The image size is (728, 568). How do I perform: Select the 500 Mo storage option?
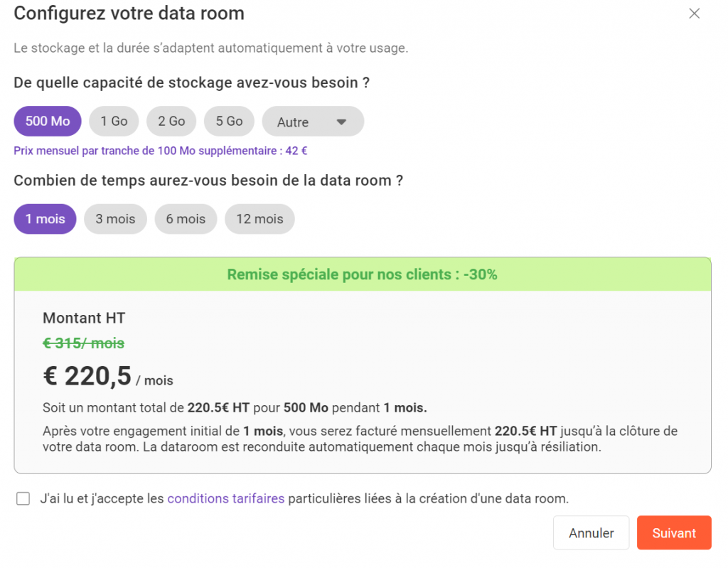(x=48, y=122)
